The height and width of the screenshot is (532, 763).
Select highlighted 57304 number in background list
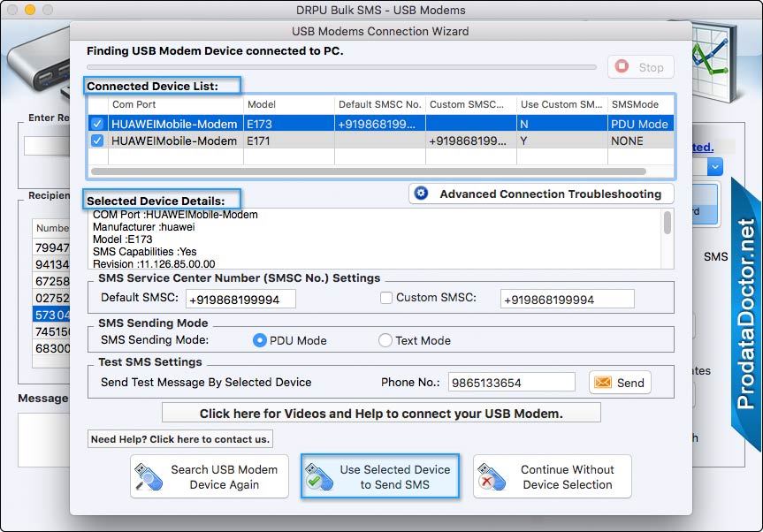coord(51,315)
